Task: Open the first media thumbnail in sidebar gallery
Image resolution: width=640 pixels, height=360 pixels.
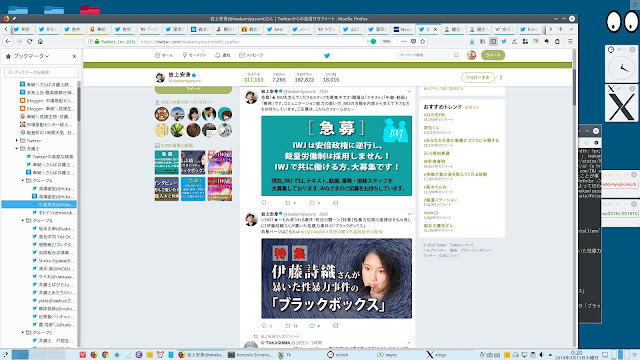Action: (167, 162)
